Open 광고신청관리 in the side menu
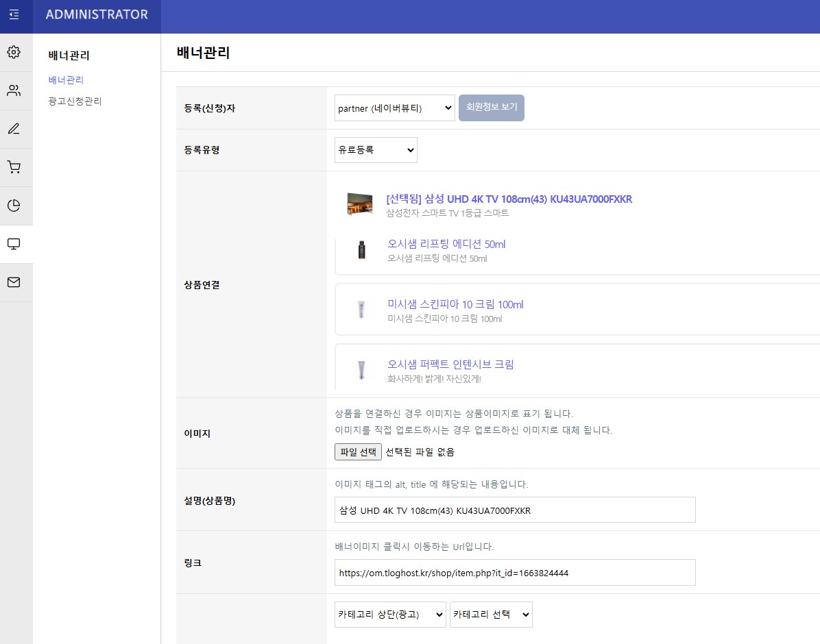Image resolution: width=820 pixels, height=644 pixels. 75,101
